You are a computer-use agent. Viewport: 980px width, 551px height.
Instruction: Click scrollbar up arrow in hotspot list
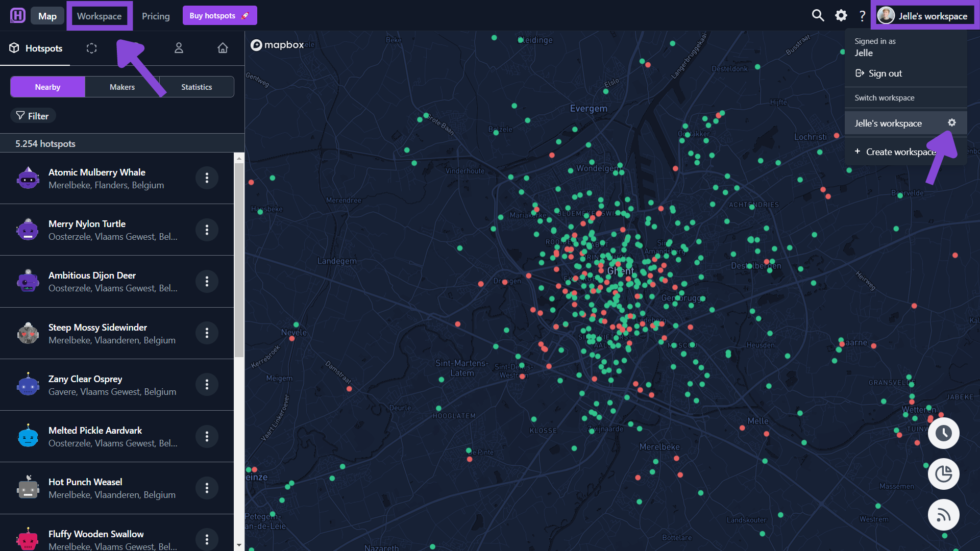click(239, 158)
